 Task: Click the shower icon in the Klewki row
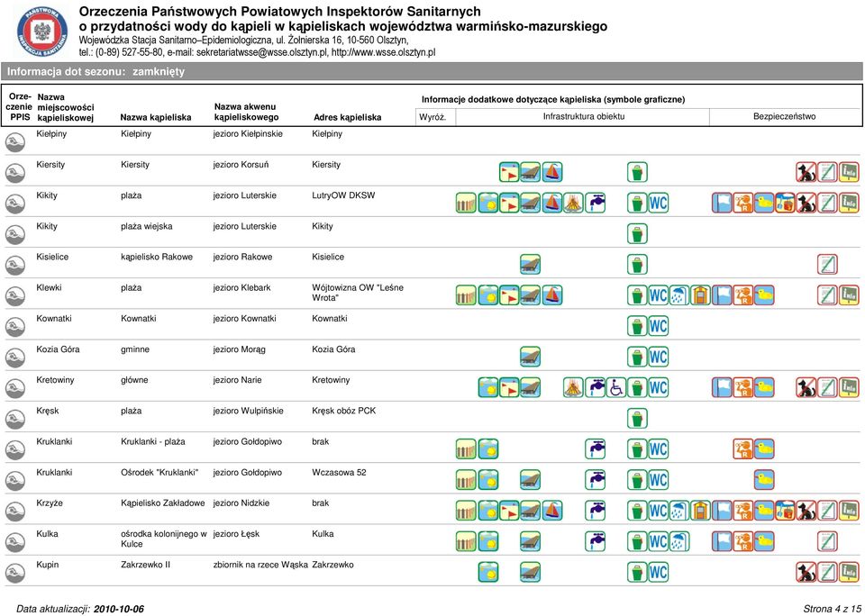679,295
